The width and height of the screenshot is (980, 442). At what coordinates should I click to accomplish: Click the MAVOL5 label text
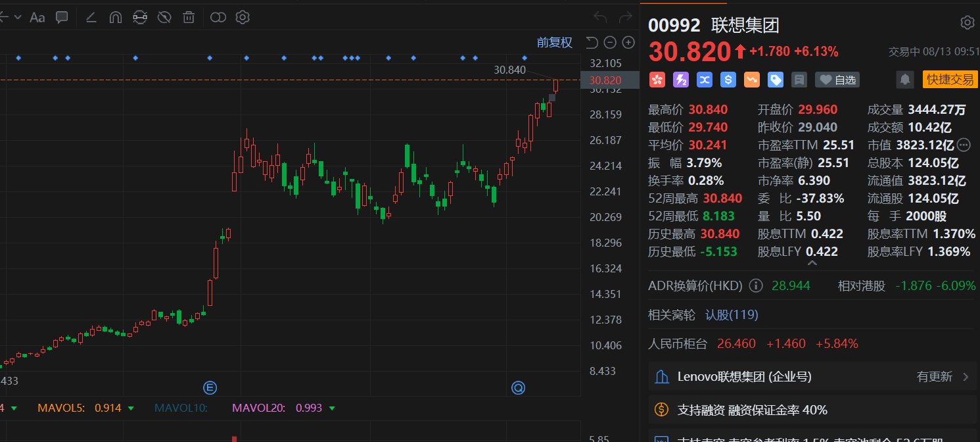coord(61,408)
